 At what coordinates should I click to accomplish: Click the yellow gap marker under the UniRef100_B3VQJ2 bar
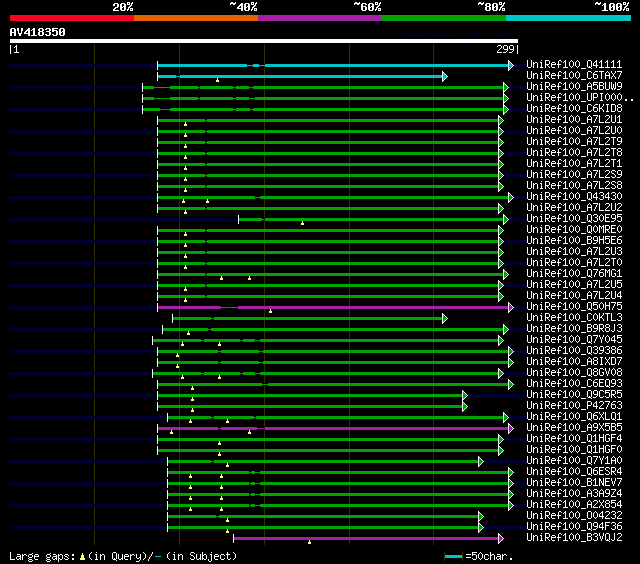[x=309, y=542]
